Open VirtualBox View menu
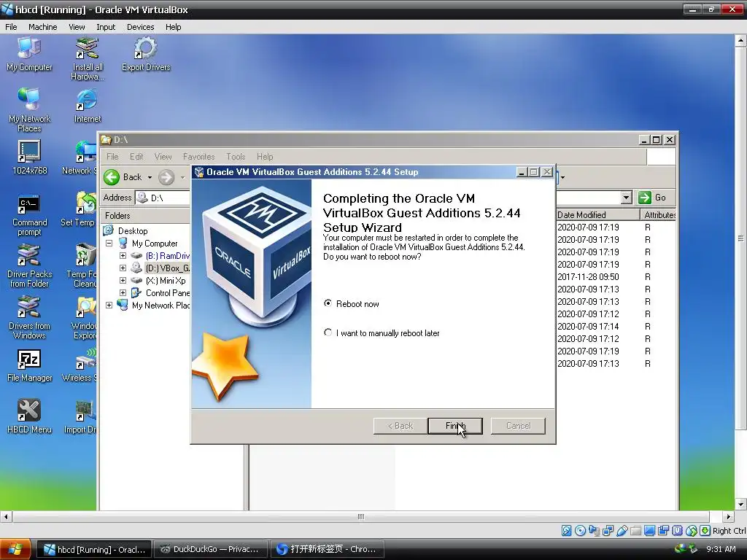 point(77,27)
